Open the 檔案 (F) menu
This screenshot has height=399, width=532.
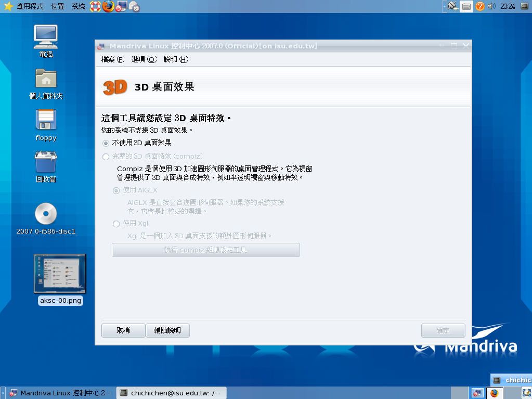click(x=113, y=60)
